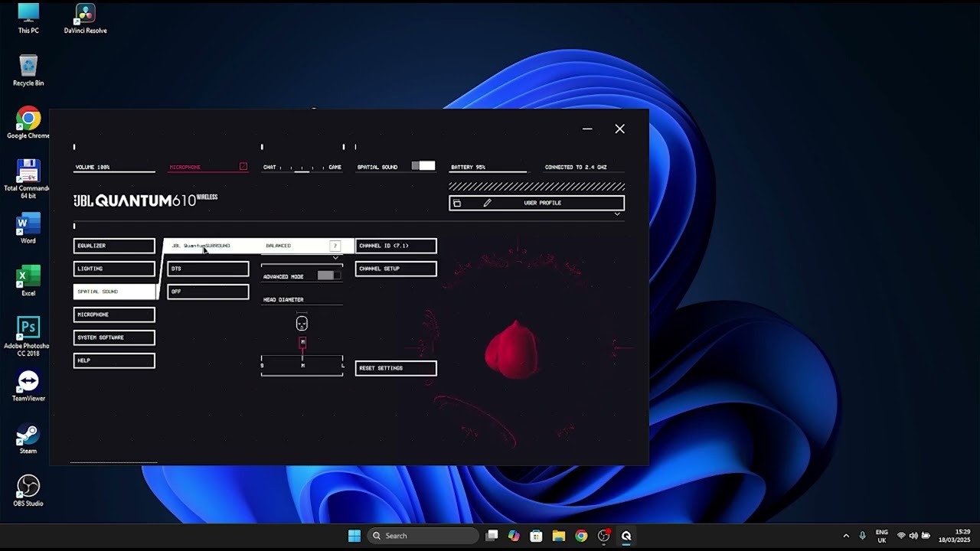Open the System Software section
Image resolution: width=980 pixels, height=551 pixels.
click(x=114, y=337)
